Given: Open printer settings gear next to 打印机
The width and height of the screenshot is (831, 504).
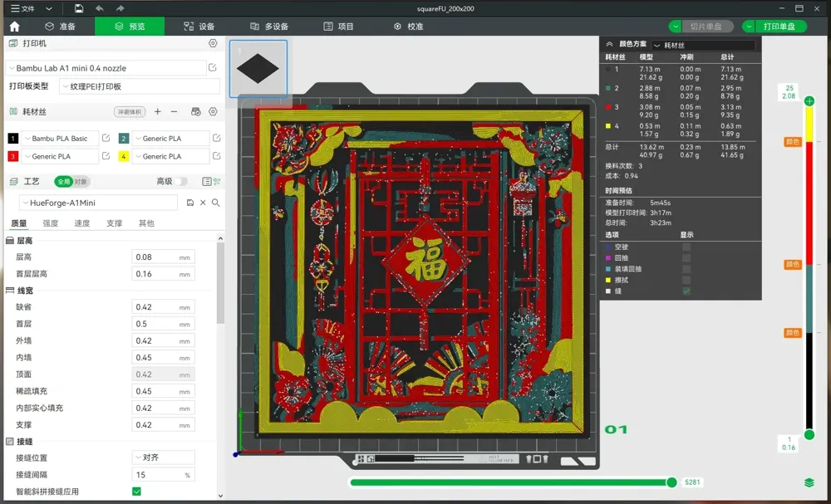Looking at the screenshot, I should tap(213, 43).
